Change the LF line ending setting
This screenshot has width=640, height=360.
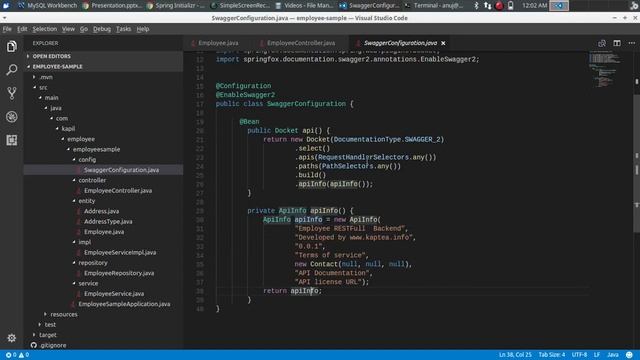596,355
